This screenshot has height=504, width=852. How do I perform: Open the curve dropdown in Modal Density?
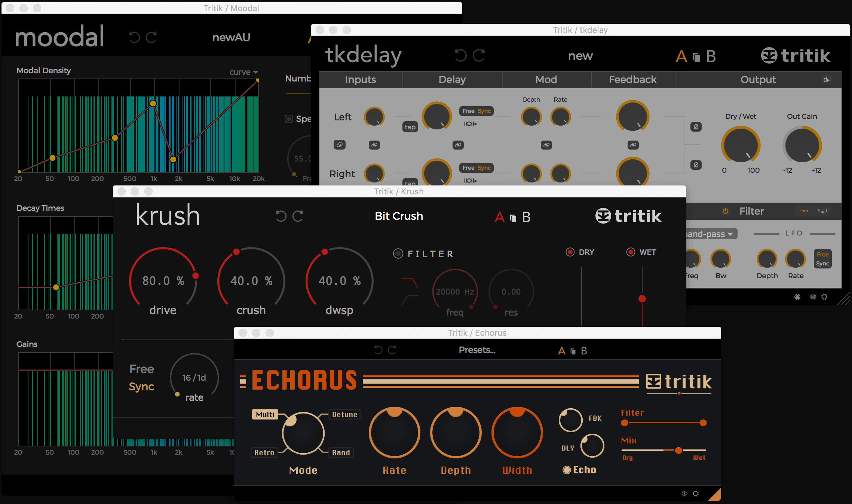243,72
